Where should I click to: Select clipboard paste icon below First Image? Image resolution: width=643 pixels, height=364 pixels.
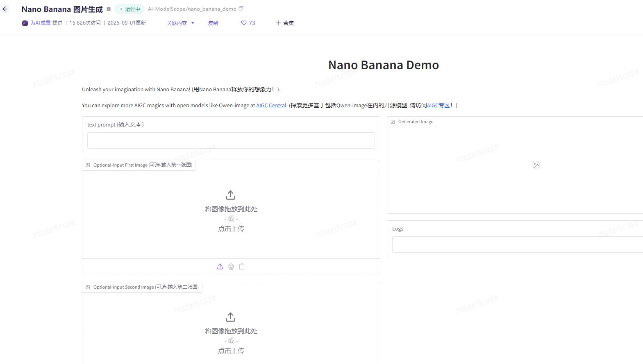pos(242,267)
